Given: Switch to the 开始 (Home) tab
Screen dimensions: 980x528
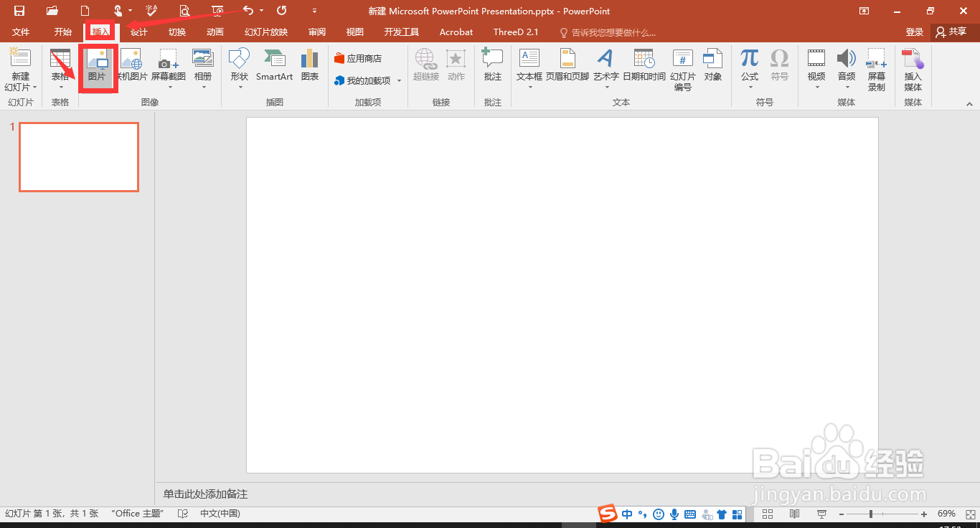Looking at the screenshot, I should tap(63, 32).
